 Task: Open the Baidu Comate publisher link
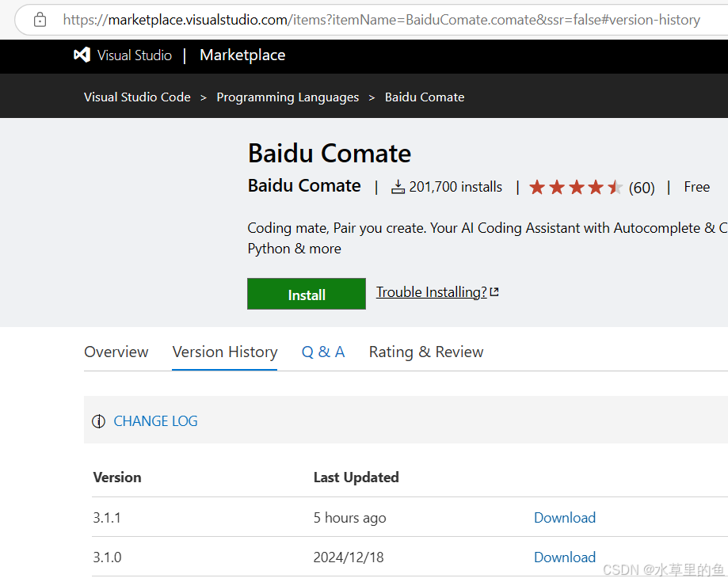(x=304, y=185)
